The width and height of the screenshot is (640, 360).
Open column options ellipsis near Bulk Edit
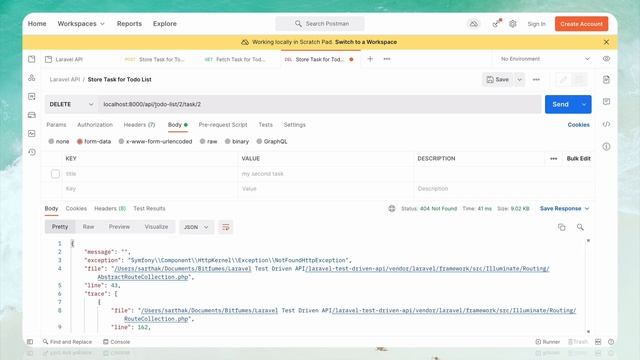[x=553, y=158]
